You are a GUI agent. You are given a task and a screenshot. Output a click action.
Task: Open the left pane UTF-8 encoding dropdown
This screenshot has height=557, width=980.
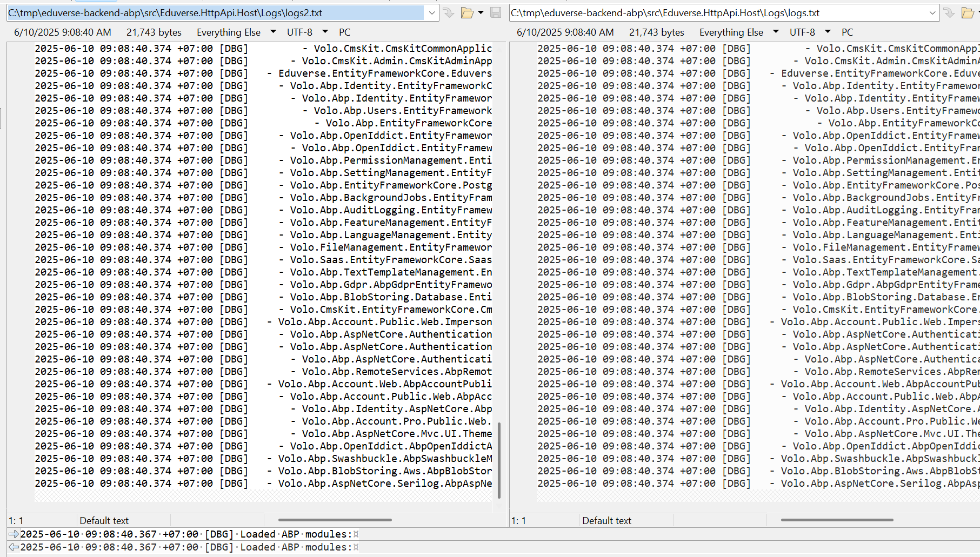coord(325,32)
